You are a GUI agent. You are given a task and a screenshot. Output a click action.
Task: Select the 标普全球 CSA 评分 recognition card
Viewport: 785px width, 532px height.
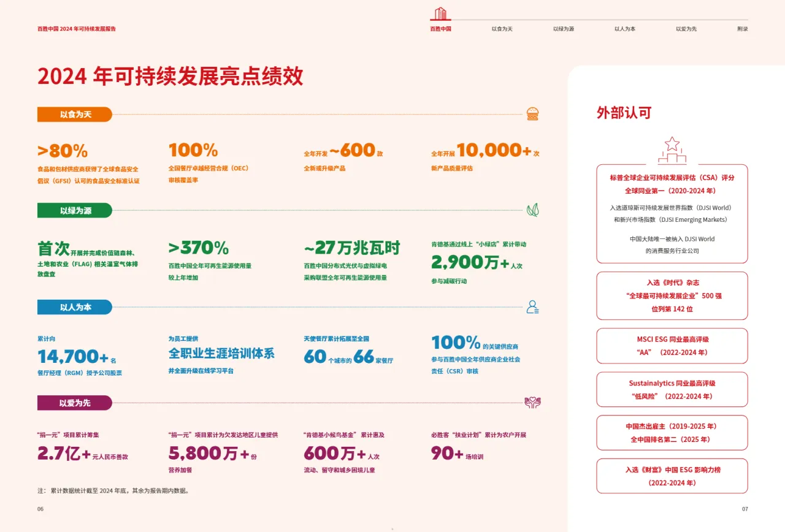coord(672,214)
